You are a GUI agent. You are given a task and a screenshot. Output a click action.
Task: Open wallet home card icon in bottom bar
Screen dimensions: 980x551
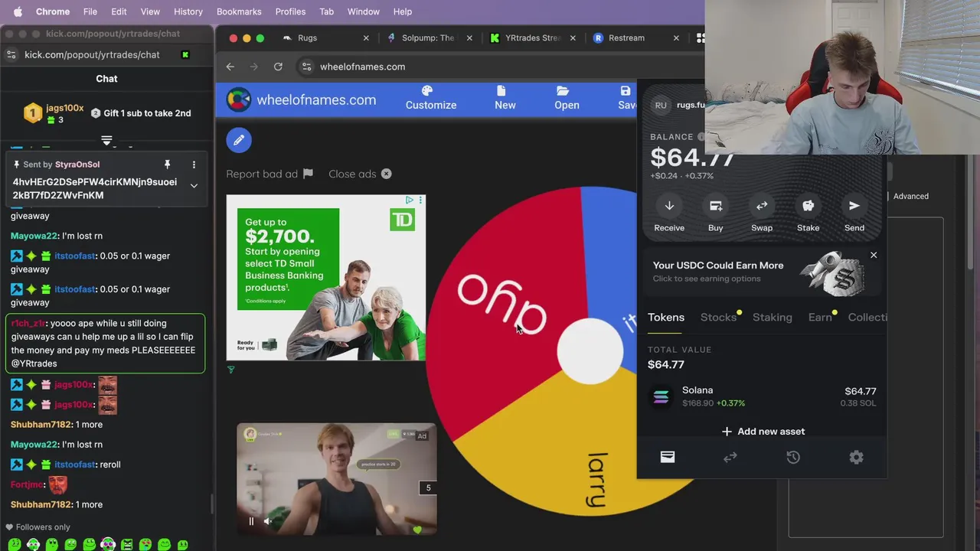point(668,457)
